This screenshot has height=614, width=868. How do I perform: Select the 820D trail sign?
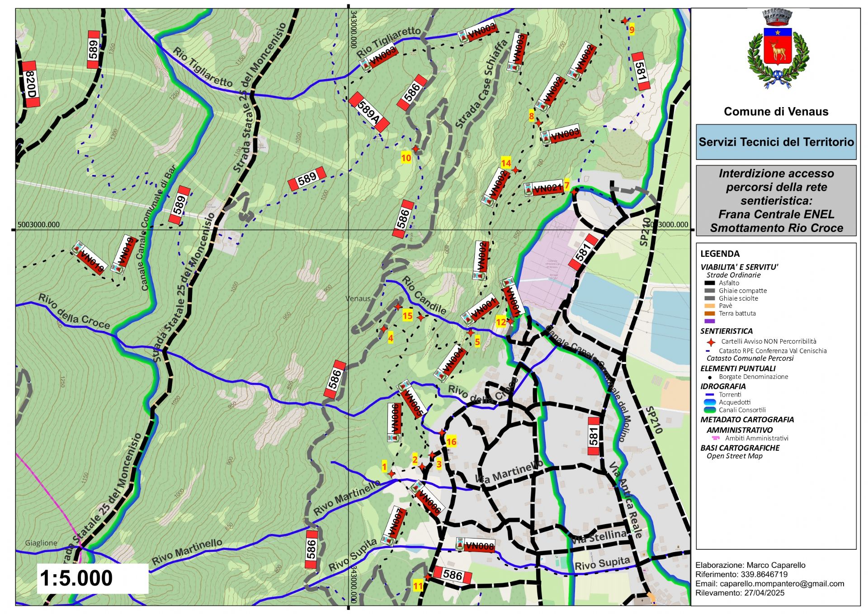click(x=30, y=84)
